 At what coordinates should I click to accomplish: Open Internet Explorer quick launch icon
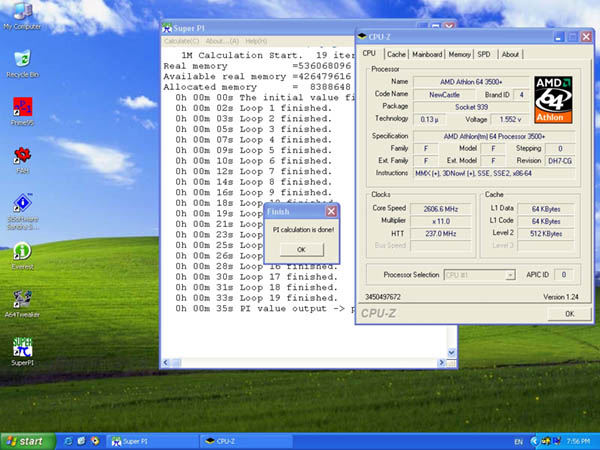(x=68, y=441)
